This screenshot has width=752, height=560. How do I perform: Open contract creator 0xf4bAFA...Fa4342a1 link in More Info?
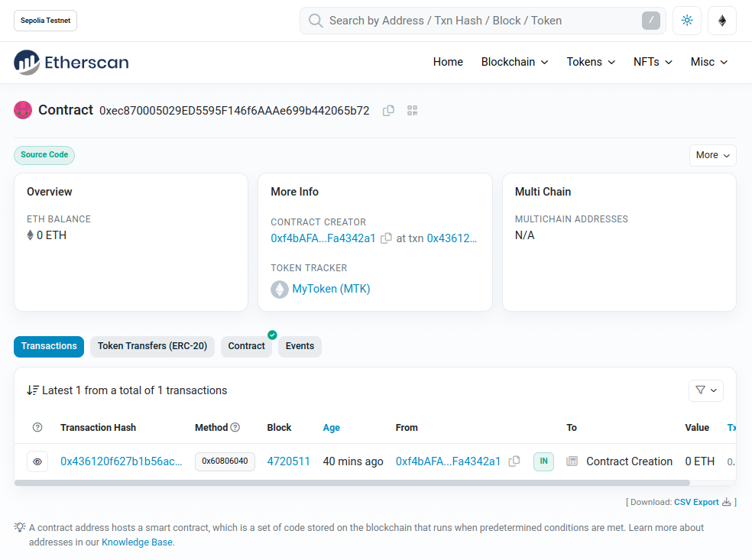pos(323,238)
